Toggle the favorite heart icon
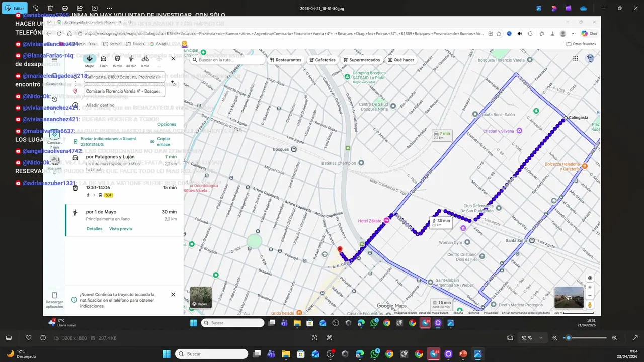644x362 pixels. click(x=29, y=338)
